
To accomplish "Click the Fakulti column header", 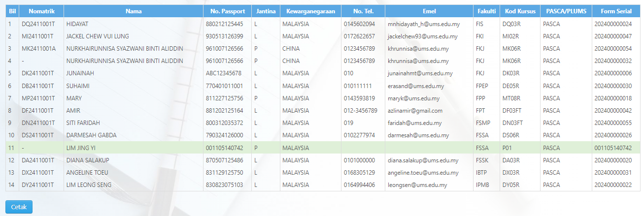I will (x=486, y=11).
